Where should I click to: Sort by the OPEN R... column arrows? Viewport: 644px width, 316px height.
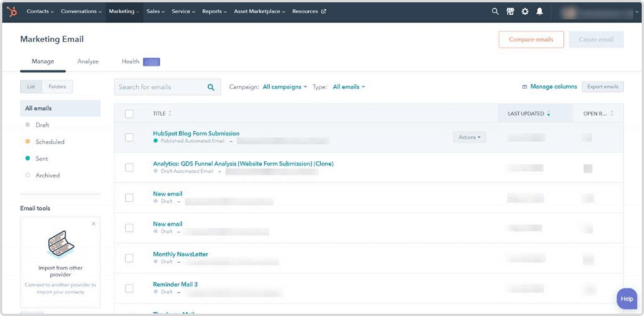pos(611,114)
